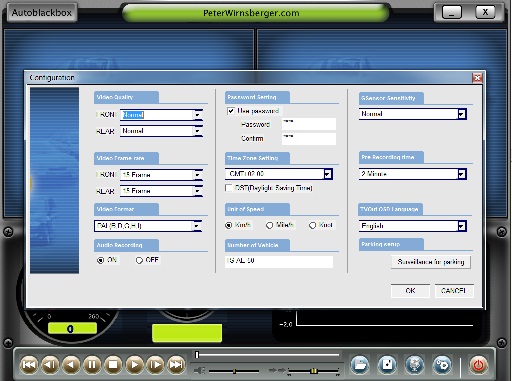Play video in reverse
The width and height of the screenshot is (512, 381).
[x=71, y=365]
